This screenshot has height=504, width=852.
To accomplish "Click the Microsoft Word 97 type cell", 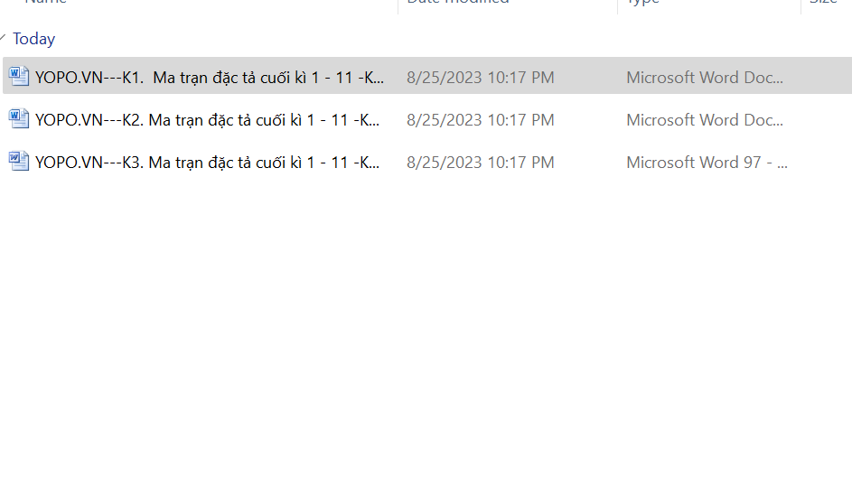I will click(x=707, y=163).
